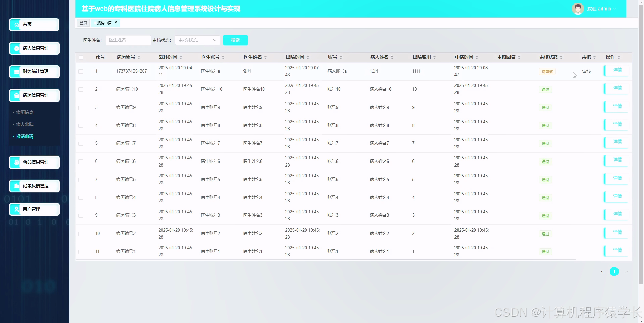Sort by 申请时间 column arrows

click(477, 57)
